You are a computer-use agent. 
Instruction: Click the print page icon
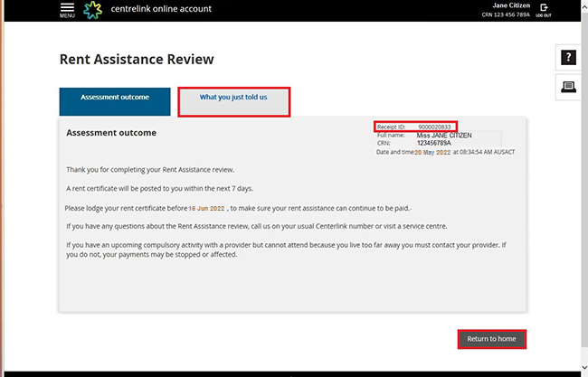tap(568, 87)
